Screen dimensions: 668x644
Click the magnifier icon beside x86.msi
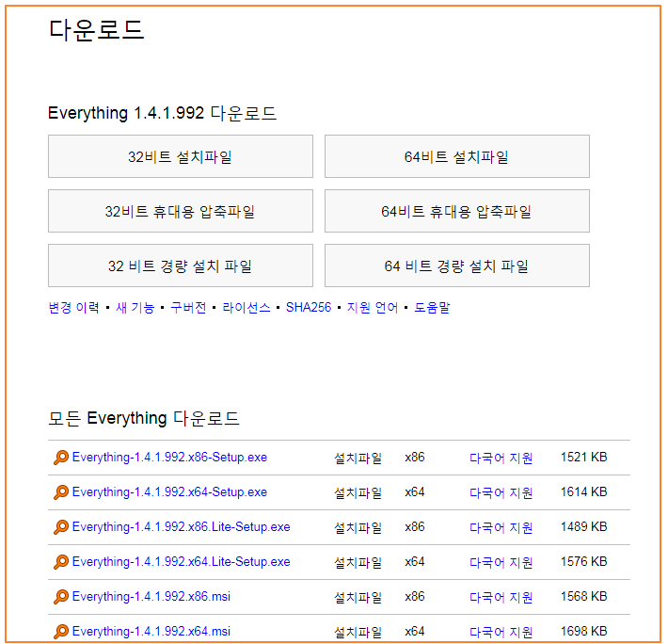coord(61,597)
